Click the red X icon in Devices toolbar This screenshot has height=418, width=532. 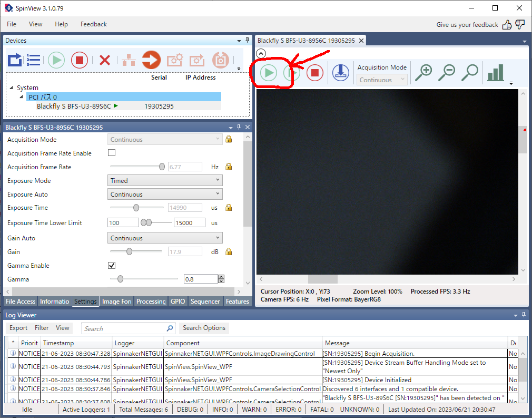pos(104,60)
